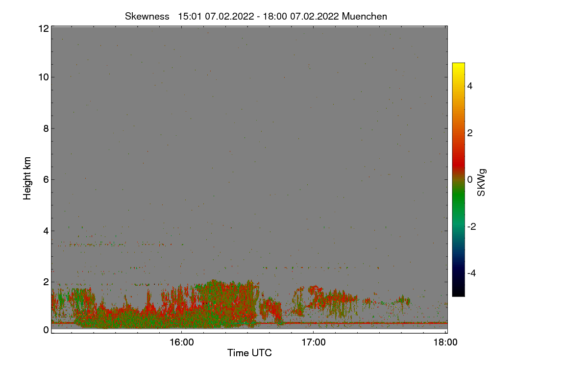Screen dimensions: 588x392
Task: Click height tick label 8
Action: coord(46,128)
